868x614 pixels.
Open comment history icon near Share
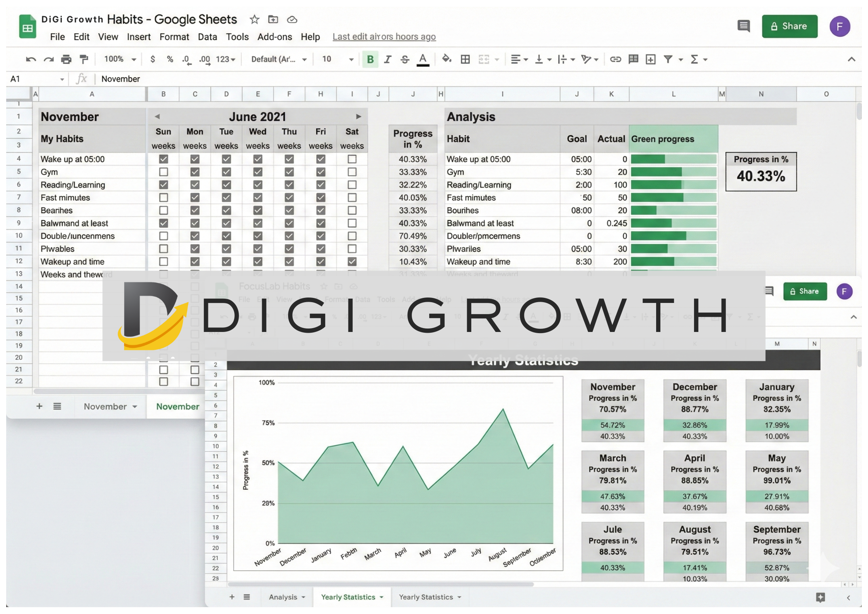tap(743, 26)
